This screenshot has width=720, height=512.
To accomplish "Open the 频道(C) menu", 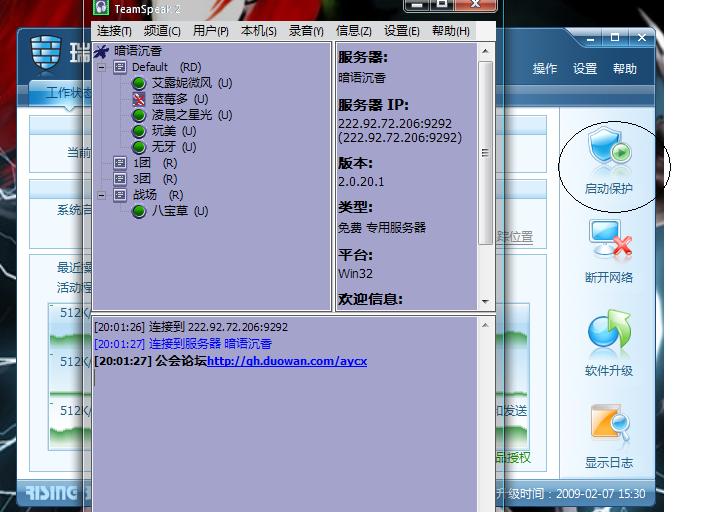I will point(162,31).
